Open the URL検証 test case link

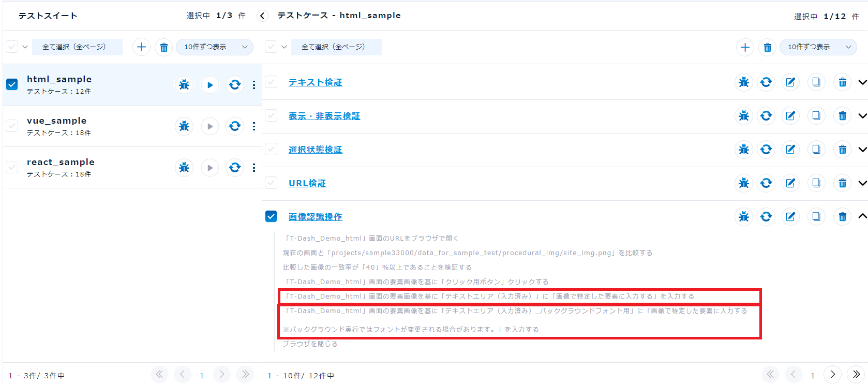tap(307, 183)
